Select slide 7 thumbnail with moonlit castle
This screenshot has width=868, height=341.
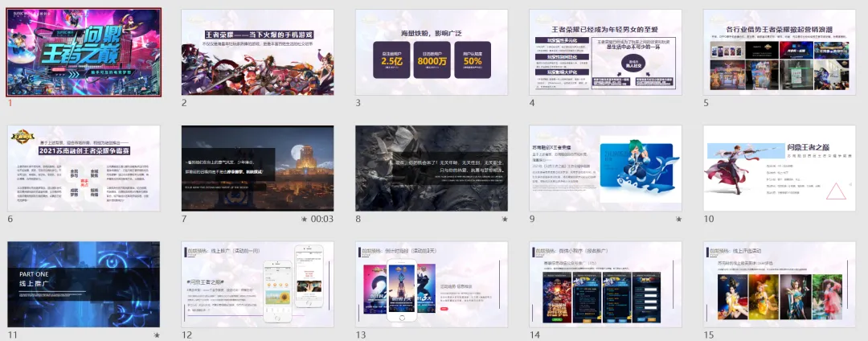click(257, 168)
